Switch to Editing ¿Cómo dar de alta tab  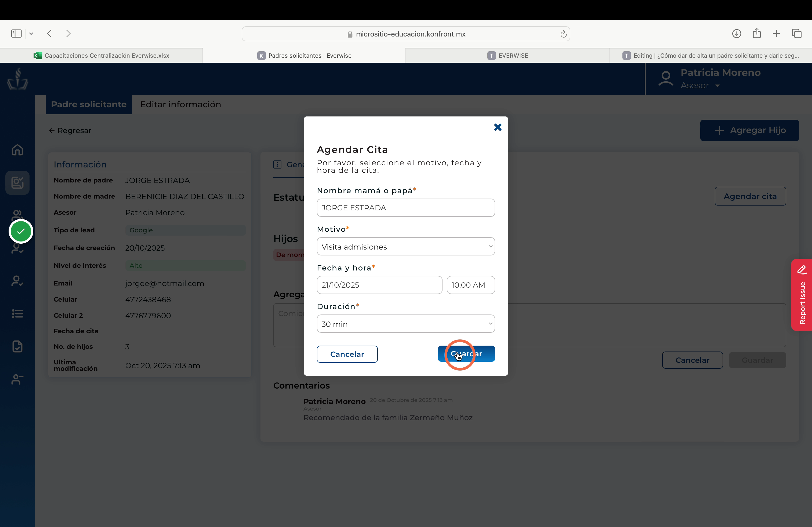(x=710, y=56)
